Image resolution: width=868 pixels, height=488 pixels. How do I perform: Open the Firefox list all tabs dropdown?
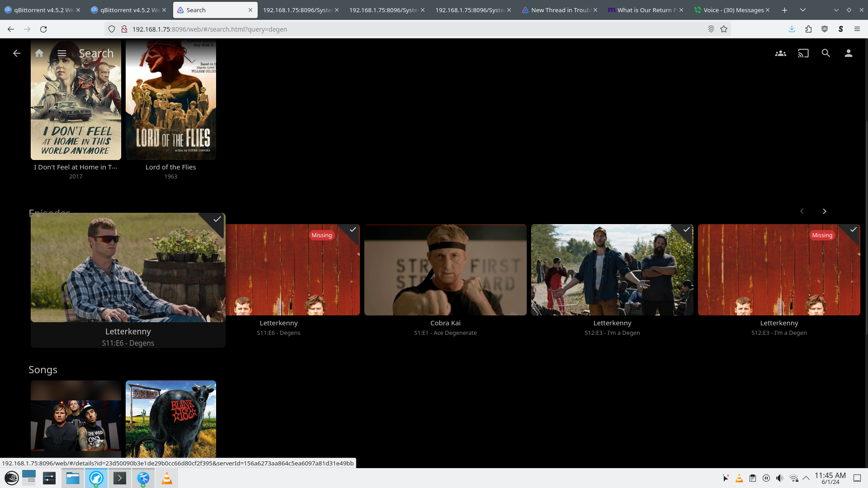click(803, 10)
